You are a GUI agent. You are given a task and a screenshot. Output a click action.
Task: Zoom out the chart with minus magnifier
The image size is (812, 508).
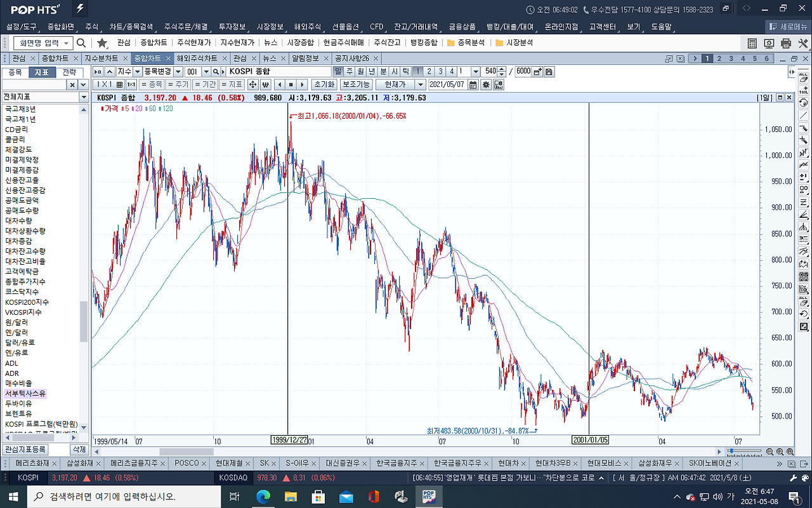[x=770, y=451]
